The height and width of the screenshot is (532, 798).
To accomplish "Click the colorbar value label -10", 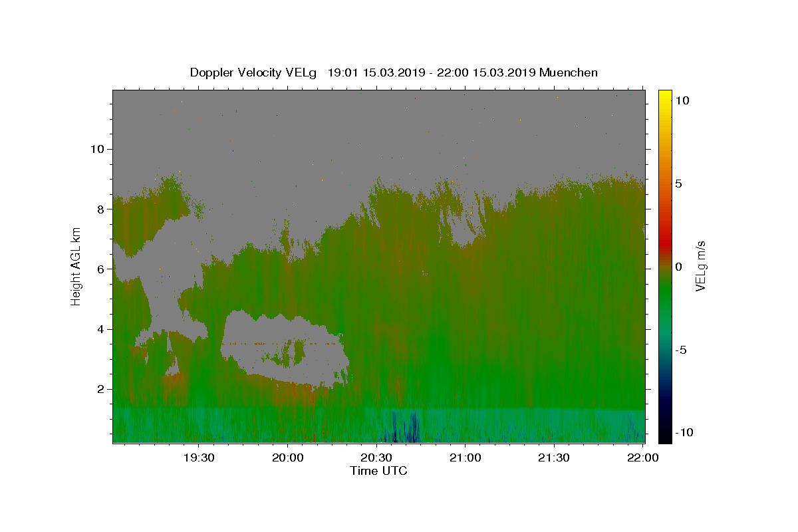I will pyautogui.click(x=684, y=432).
